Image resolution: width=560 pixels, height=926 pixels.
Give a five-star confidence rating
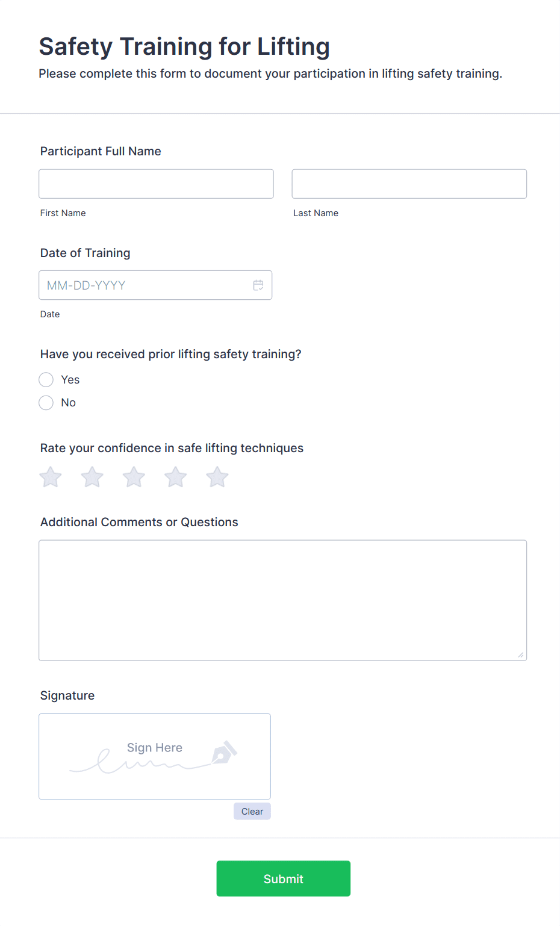coord(216,476)
